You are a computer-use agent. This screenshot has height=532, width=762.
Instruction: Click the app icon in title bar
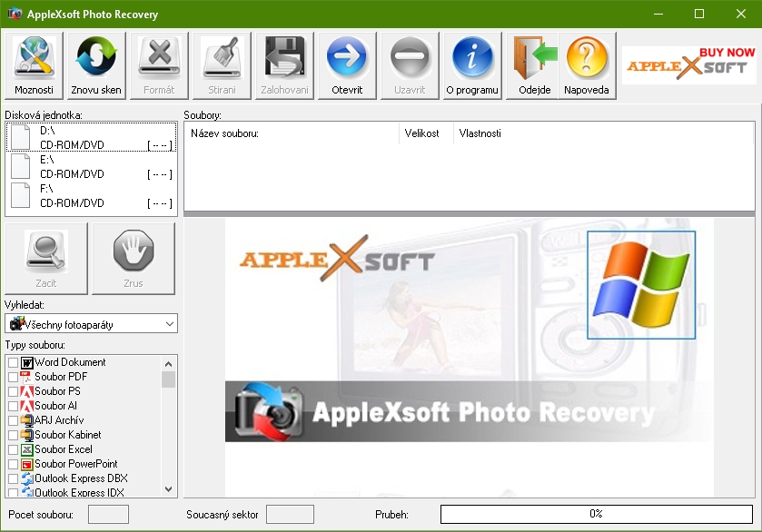point(15,14)
